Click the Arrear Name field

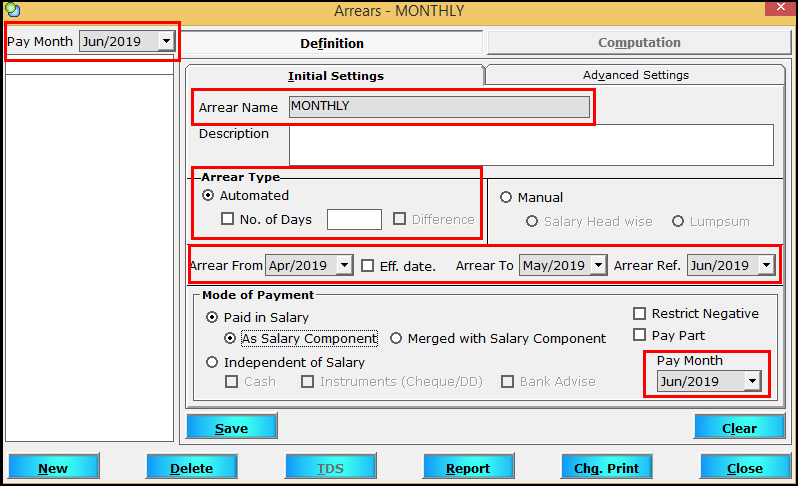pos(439,106)
